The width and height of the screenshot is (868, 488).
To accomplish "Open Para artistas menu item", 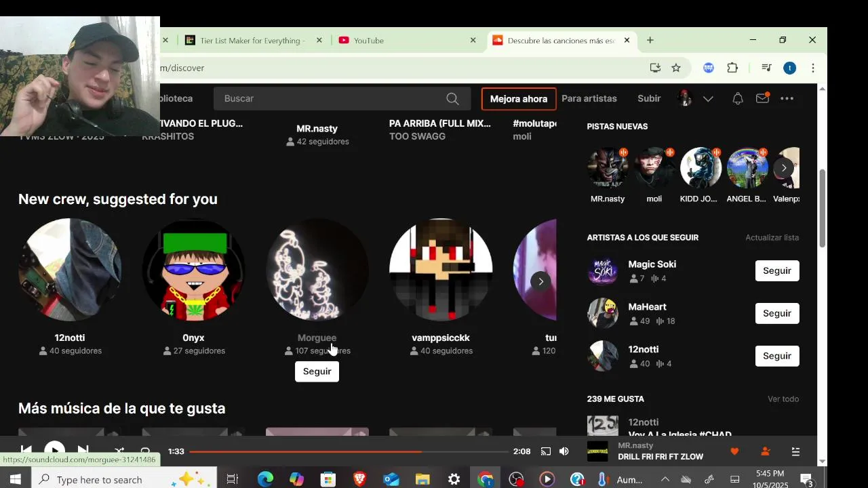I will tap(589, 99).
